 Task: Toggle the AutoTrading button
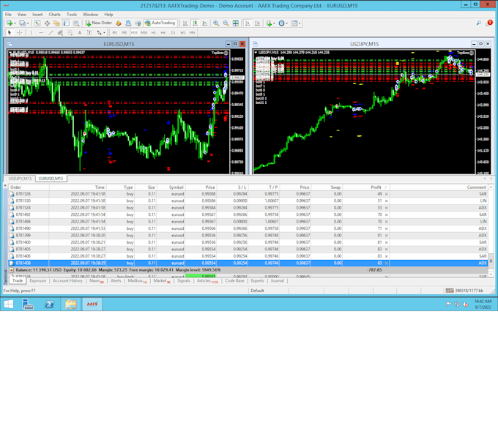(x=160, y=23)
